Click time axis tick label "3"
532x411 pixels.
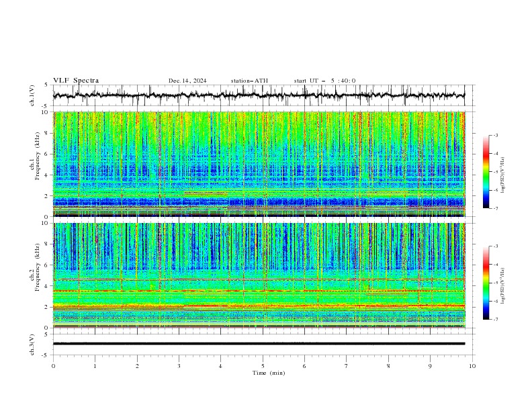pos(179,366)
